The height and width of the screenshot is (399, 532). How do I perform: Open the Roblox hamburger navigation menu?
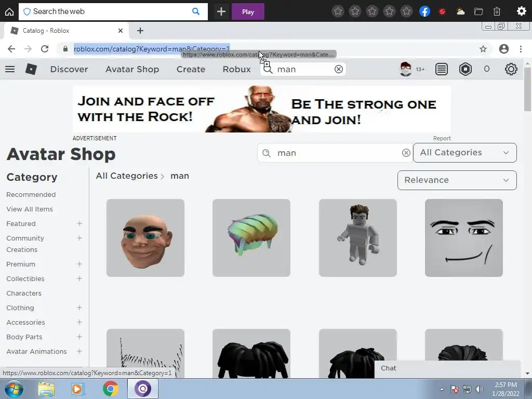(10, 69)
